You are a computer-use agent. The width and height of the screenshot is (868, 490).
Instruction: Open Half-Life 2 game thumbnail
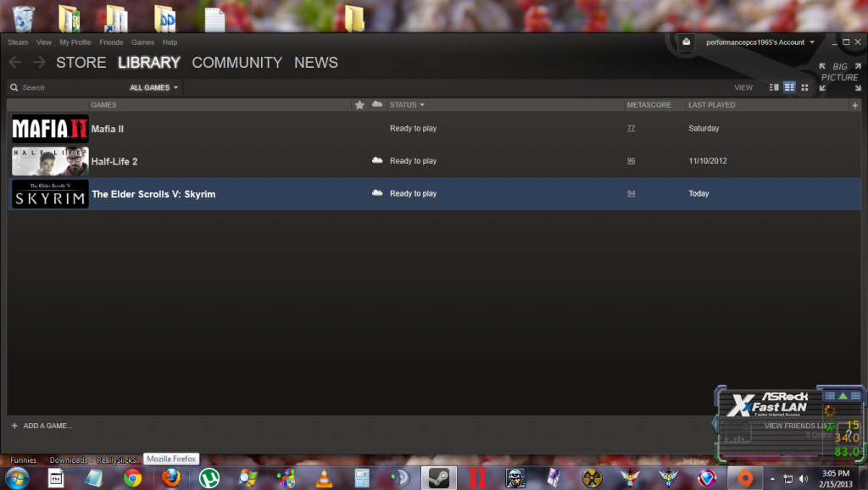[50, 161]
